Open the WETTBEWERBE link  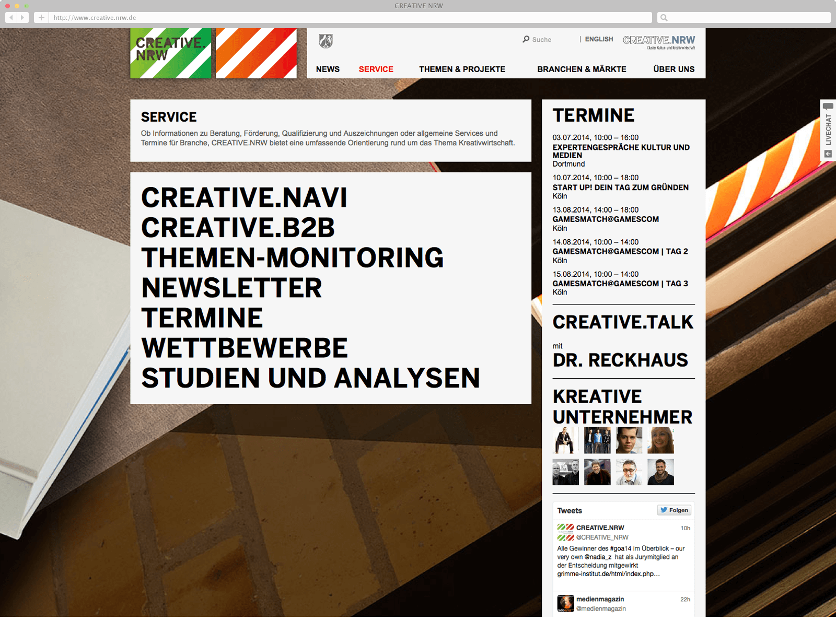click(x=245, y=348)
